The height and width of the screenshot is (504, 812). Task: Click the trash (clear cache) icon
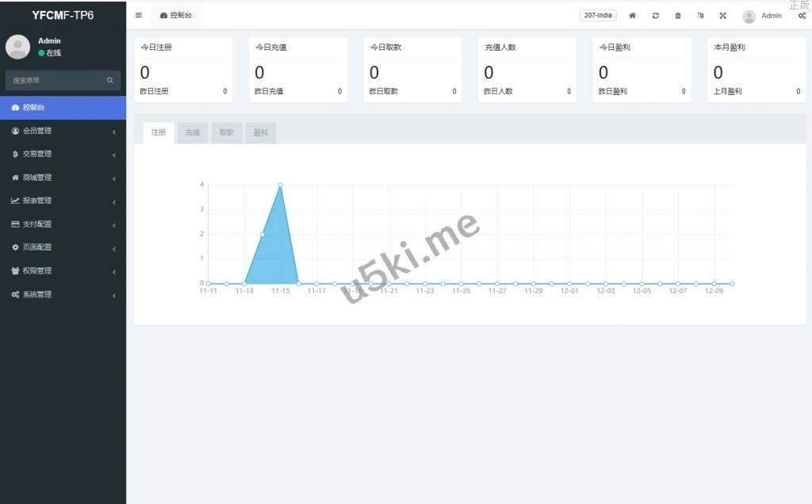pyautogui.click(x=677, y=16)
